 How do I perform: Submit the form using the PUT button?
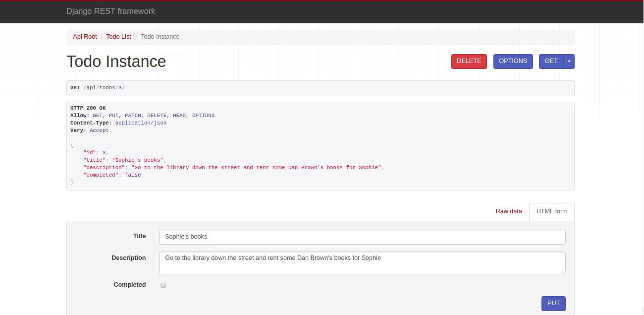553,303
